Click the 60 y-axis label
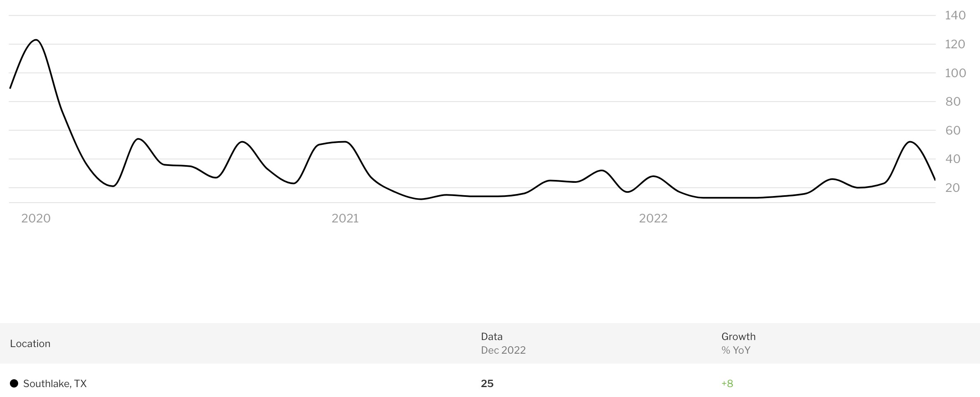Image resolution: width=980 pixels, height=397 pixels. [953, 130]
